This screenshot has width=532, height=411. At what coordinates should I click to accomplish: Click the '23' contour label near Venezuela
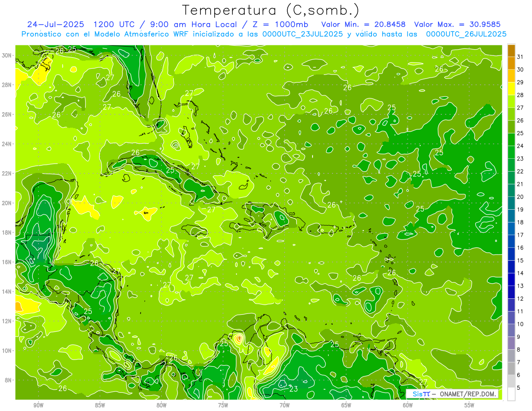click(293, 389)
